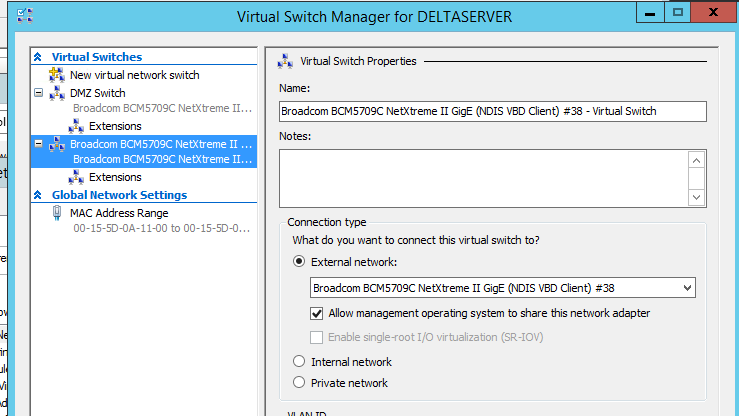The height and width of the screenshot is (416, 739).
Task: Click the Virtual Switch Manager title bar icon
Action: click(x=25, y=16)
